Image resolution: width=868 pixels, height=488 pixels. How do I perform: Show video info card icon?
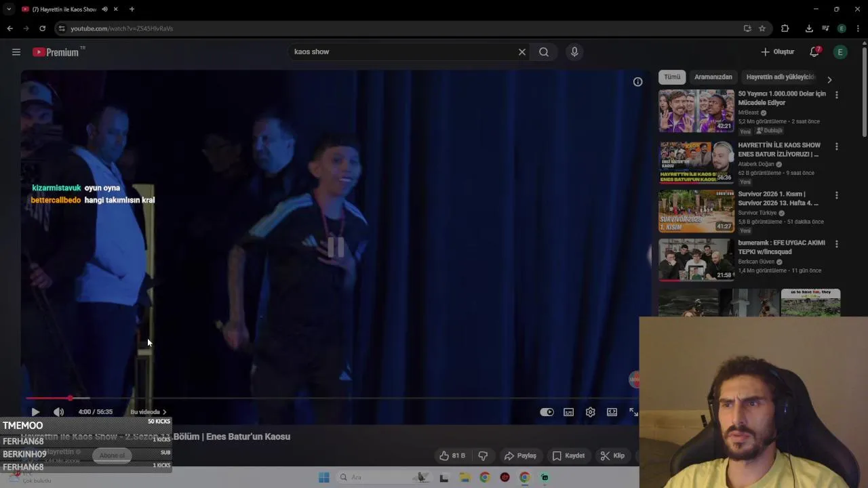tap(637, 82)
